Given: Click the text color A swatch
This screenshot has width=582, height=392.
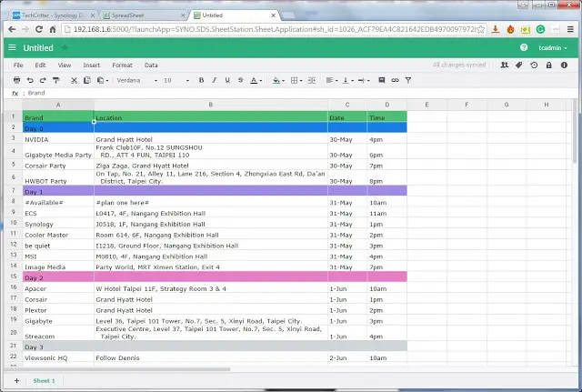Looking at the screenshot, I should (254, 80).
